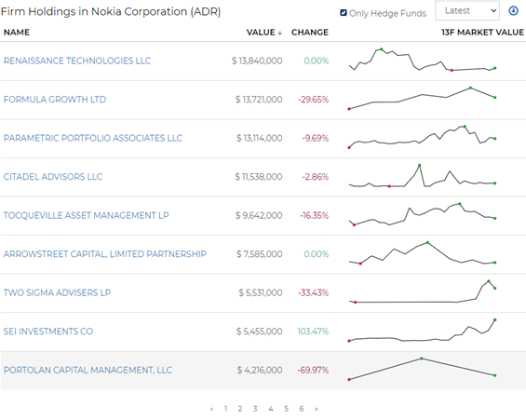526x420 pixels.
Task: Go to page 4 of results
Action: click(271, 409)
